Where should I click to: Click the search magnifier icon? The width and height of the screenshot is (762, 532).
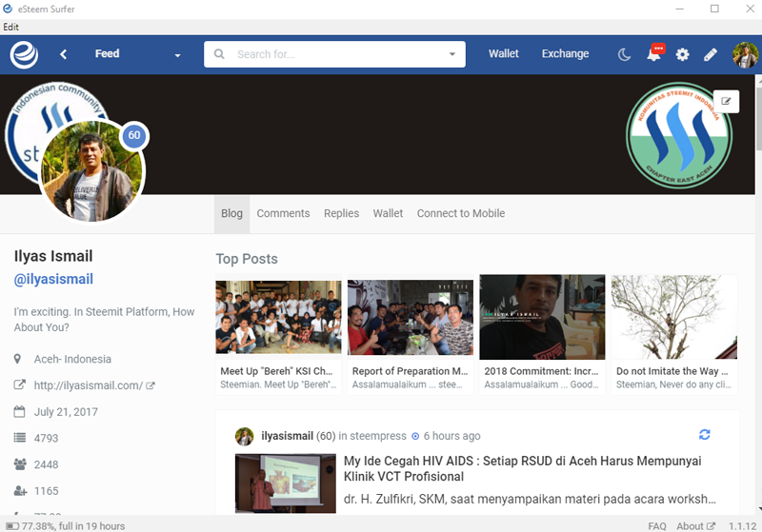tap(219, 54)
